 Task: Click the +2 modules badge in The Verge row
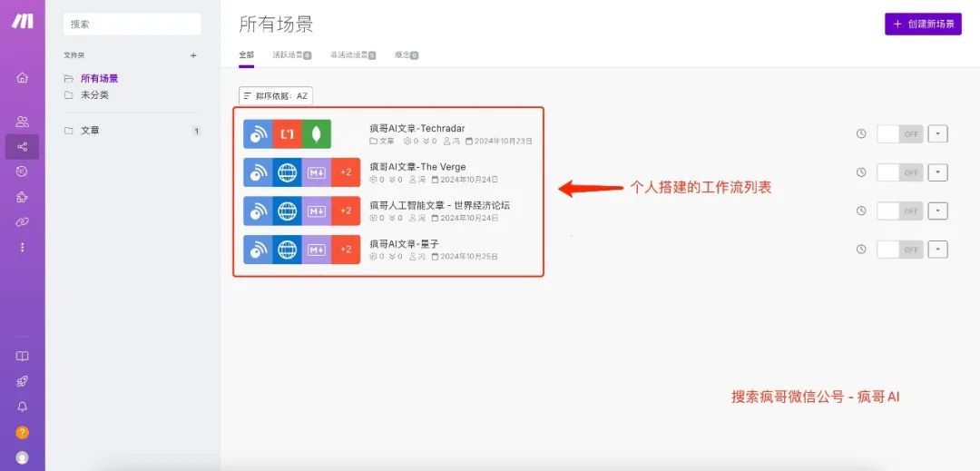point(346,172)
